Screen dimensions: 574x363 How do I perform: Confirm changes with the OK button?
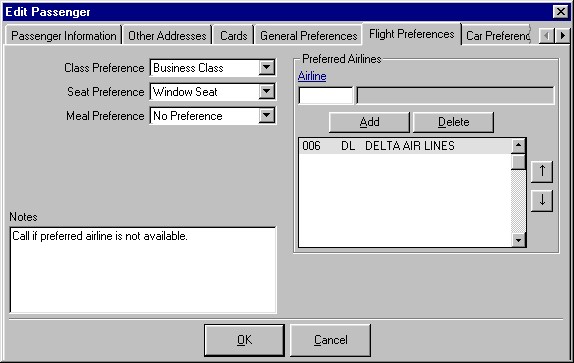[x=244, y=340]
